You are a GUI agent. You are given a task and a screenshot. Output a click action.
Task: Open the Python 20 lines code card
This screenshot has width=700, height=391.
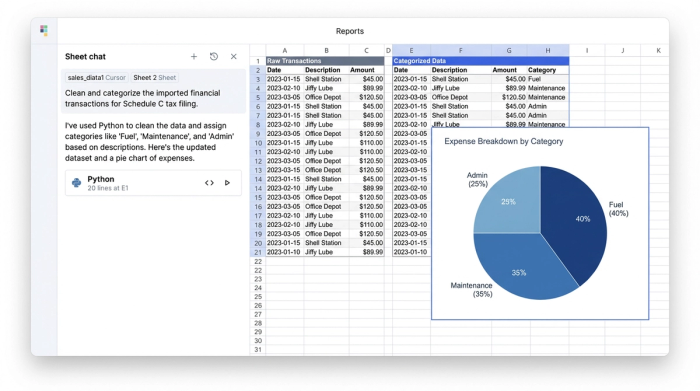153,183
